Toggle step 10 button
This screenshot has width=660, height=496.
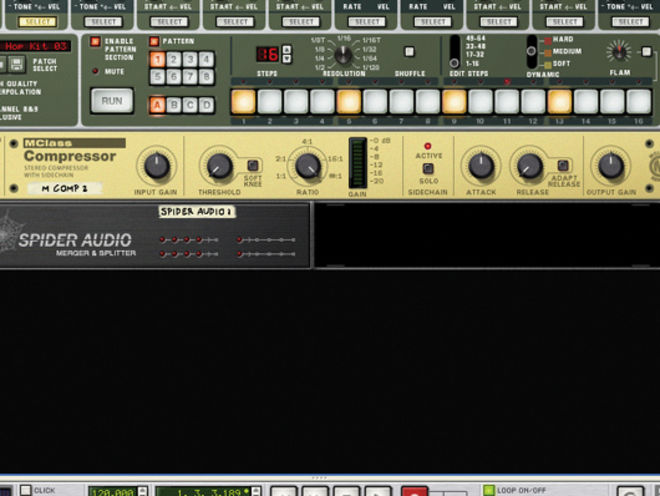pyautogui.click(x=481, y=101)
